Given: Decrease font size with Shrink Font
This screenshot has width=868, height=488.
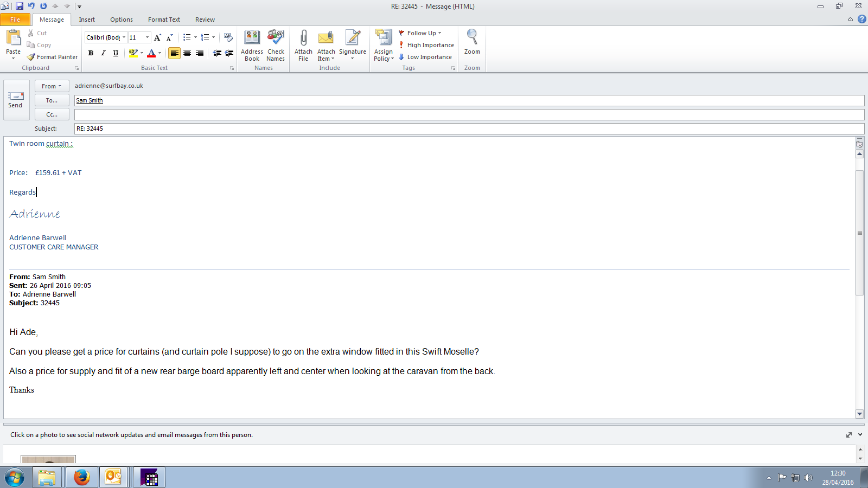Looking at the screenshot, I should click(170, 37).
